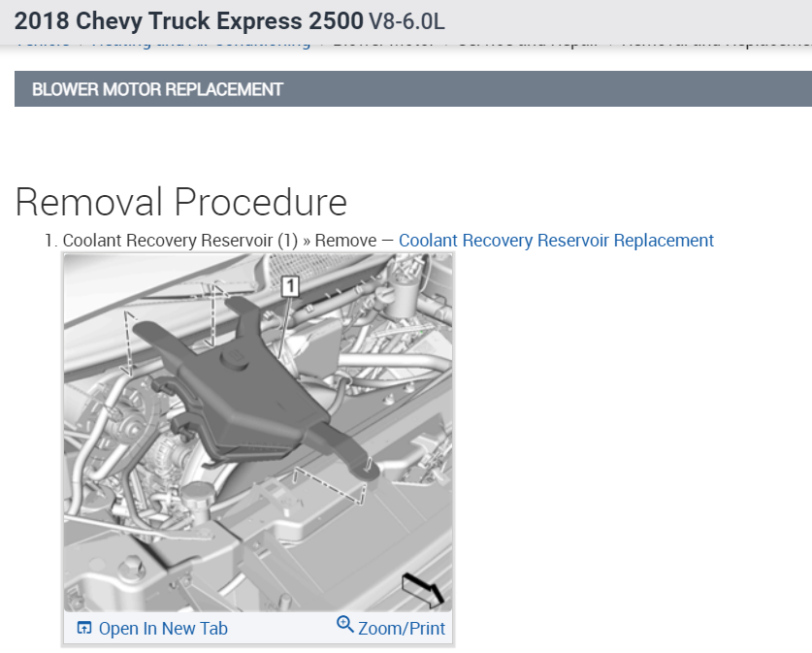Viewport: 812px width, 653px height.
Task: Click the Removal Procedure heading
Action: [x=181, y=202]
